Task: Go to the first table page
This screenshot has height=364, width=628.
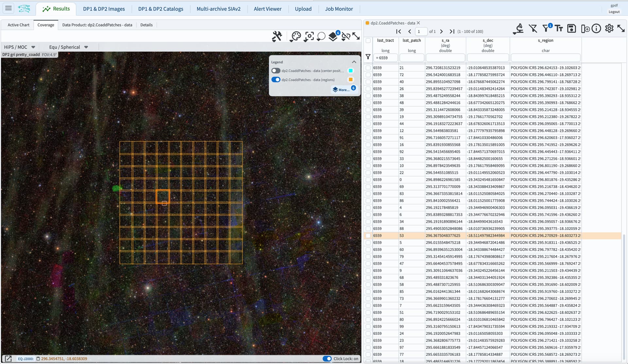Action: (398, 31)
